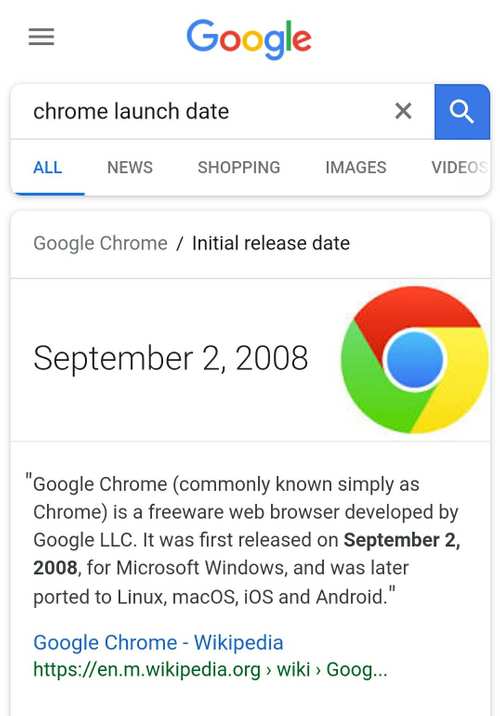Tap the Google logo

[x=249, y=39]
